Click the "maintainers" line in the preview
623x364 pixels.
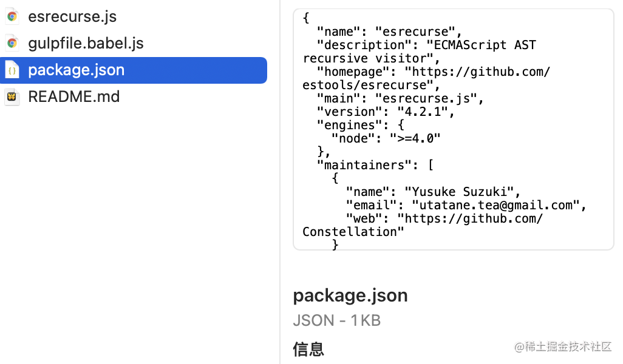[x=375, y=165]
